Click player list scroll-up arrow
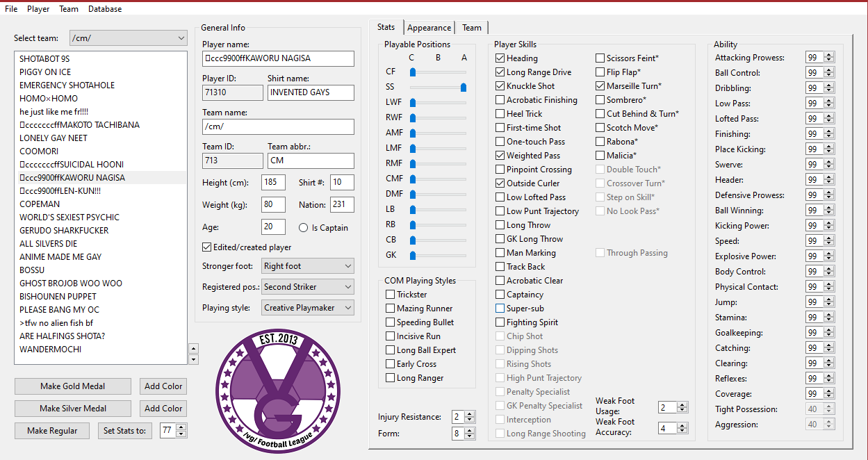Viewport: 868px width, 460px height. [193, 348]
